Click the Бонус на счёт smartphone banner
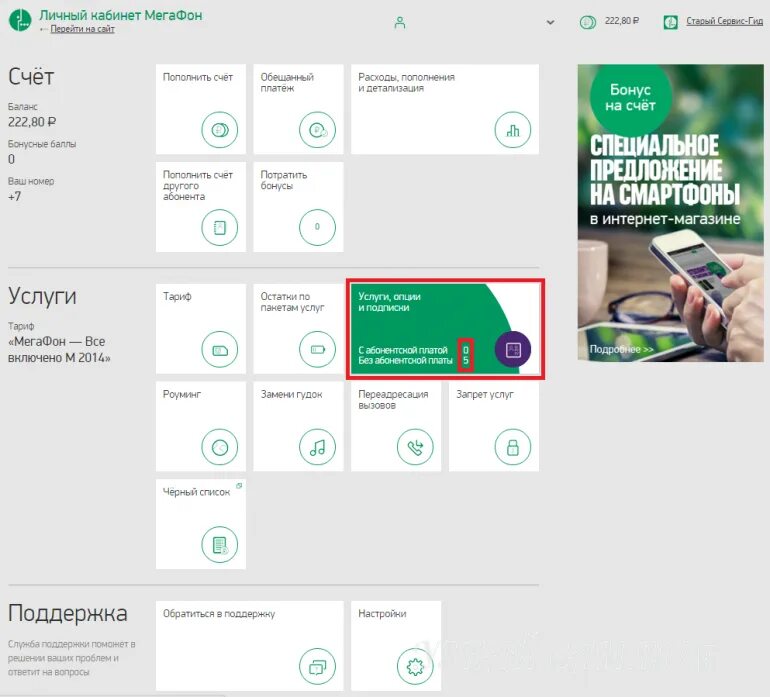Viewport: 770px width, 697px height. pyautogui.click(x=670, y=213)
